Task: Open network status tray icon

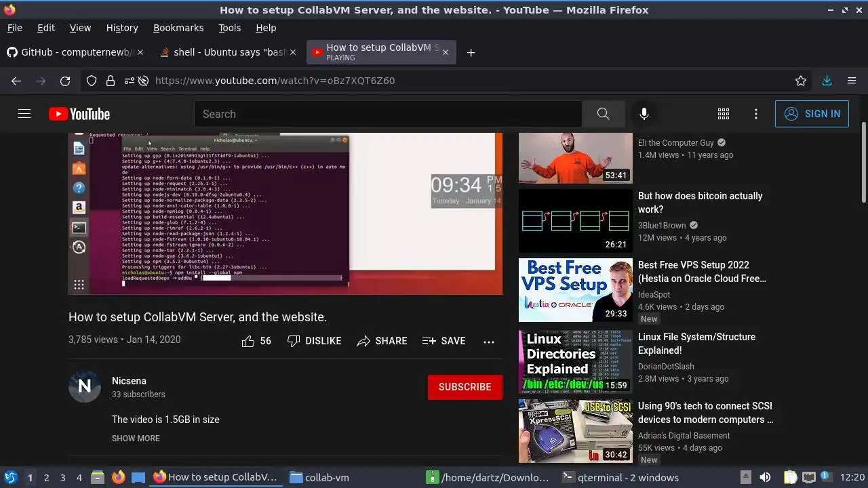Action: [x=808, y=477]
